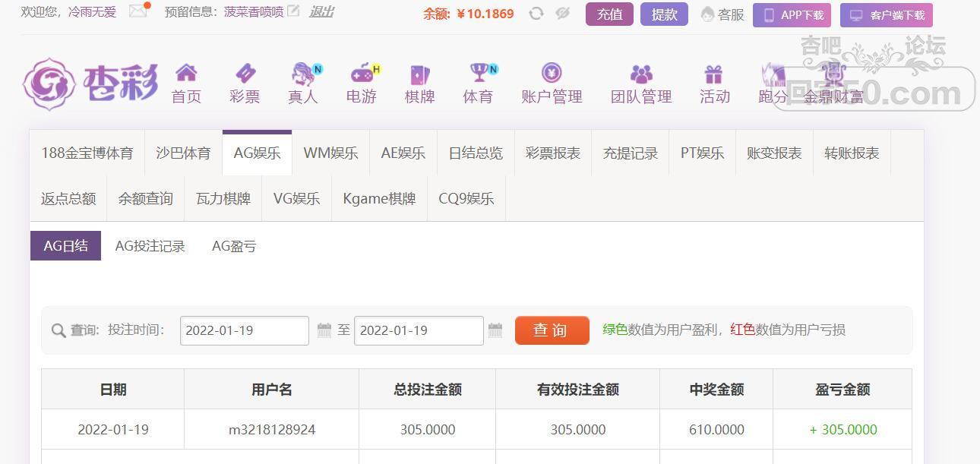Hide the balance with the eye icon
The width and height of the screenshot is (980, 464).
(x=562, y=13)
